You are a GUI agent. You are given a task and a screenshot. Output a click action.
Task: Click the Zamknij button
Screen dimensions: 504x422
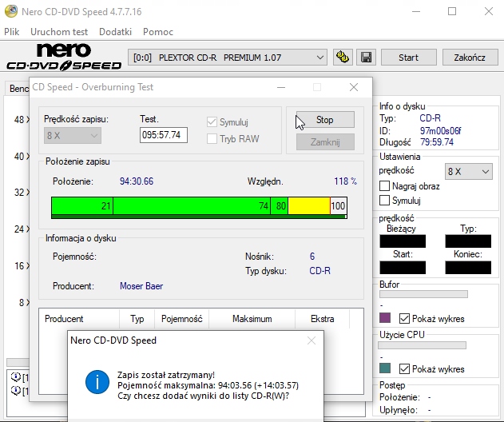[x=325, y=141]
